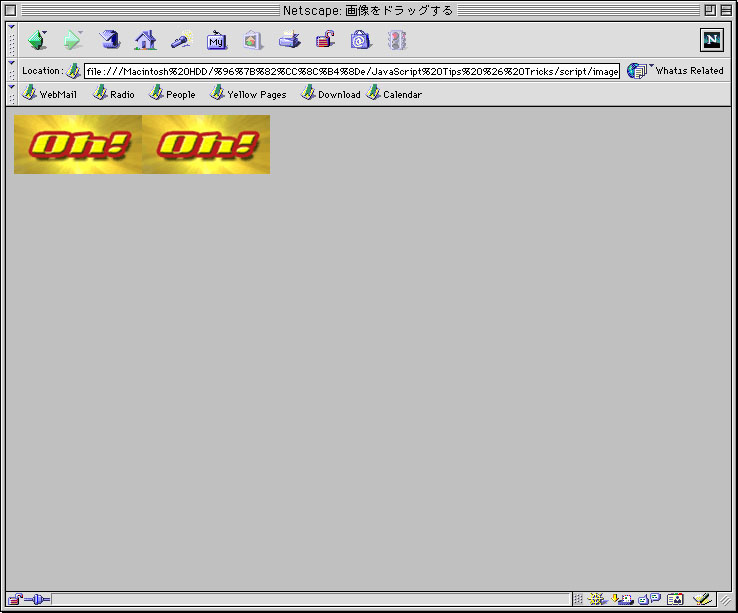738x613 pixels.
Task: Click the What's Related globe icon
Action: (x=637, y=71)
